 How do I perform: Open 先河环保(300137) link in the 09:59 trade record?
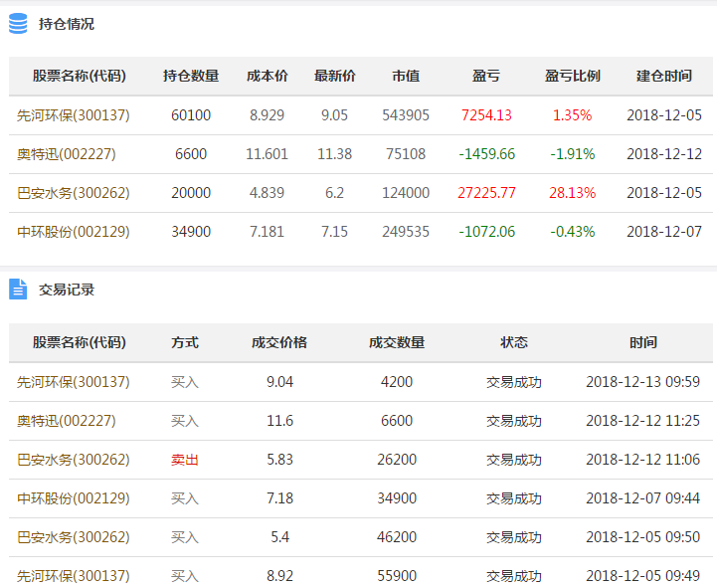(x=74, y=382)
